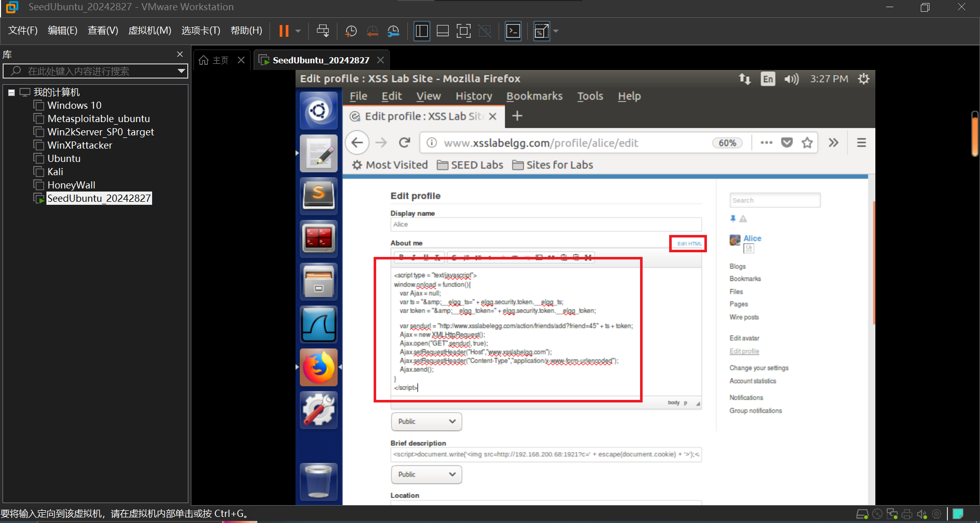Open System Settings from the launcher
980x523 pixels.
pos(318,410)
